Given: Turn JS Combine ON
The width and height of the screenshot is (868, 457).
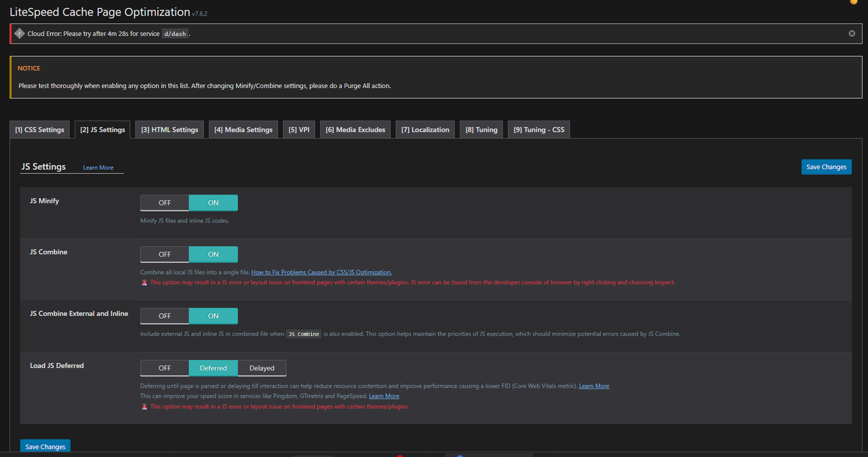Looking at the screenshot, I should click(214, 254).
